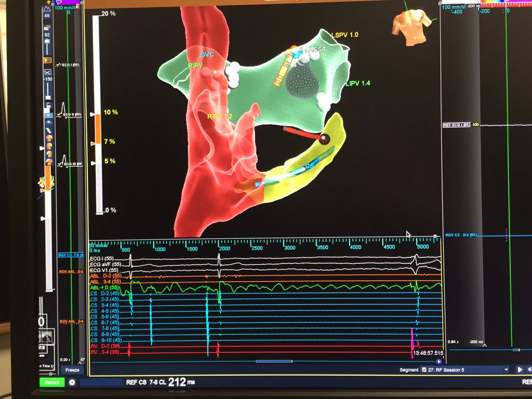Select the CS 5-6 (45) channel label
Screen dimensions: 532x399
pyautogui.click(x=105, y=316)
